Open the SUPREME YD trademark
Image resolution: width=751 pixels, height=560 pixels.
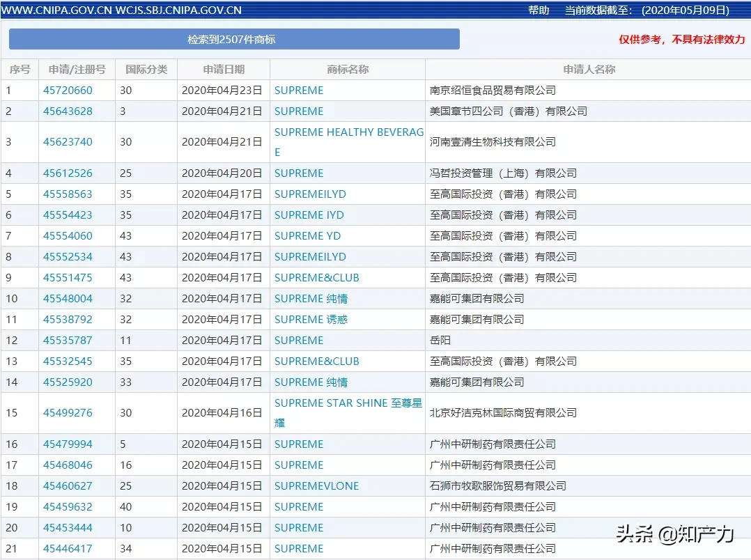(x=307, y=235)
